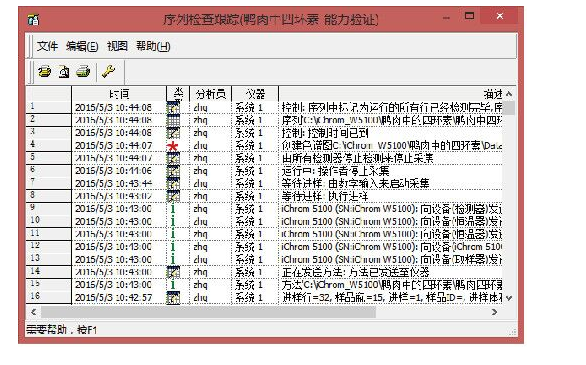
Task: Click the red star icon in row 4
Action: click(x=173, y=146)
